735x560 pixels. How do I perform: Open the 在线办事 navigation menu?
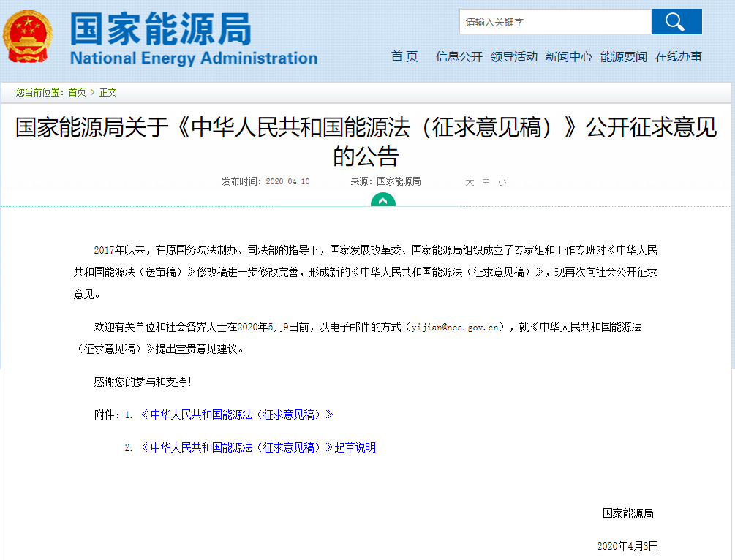pyautogui.click(x=678, y=57)
